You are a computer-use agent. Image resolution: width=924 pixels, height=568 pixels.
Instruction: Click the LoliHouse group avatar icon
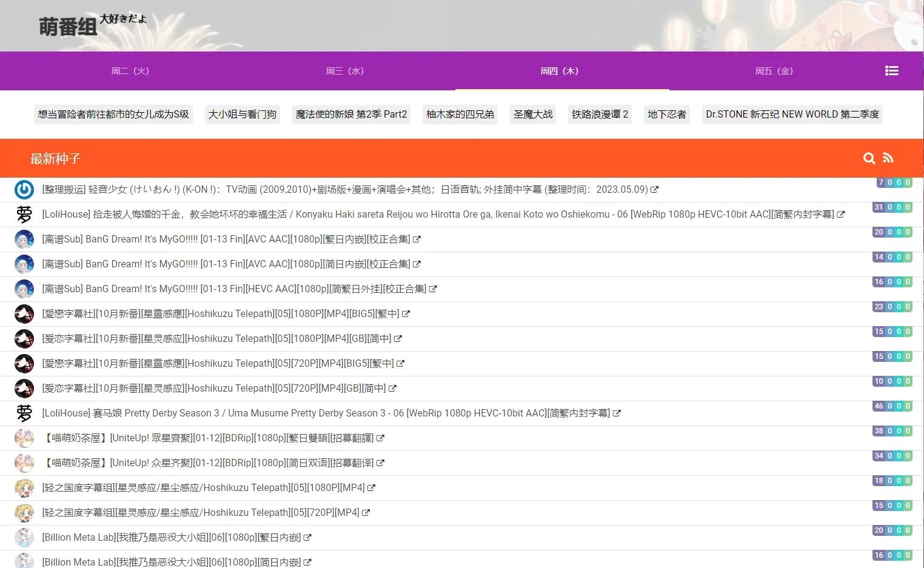click(24, 214)
